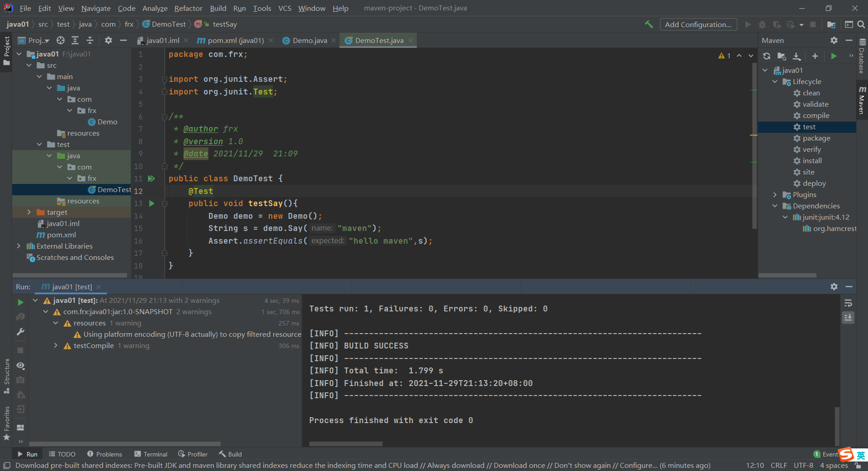
Task: Toggle the Maven tool window side tab
Action: (x=862, y=99)
